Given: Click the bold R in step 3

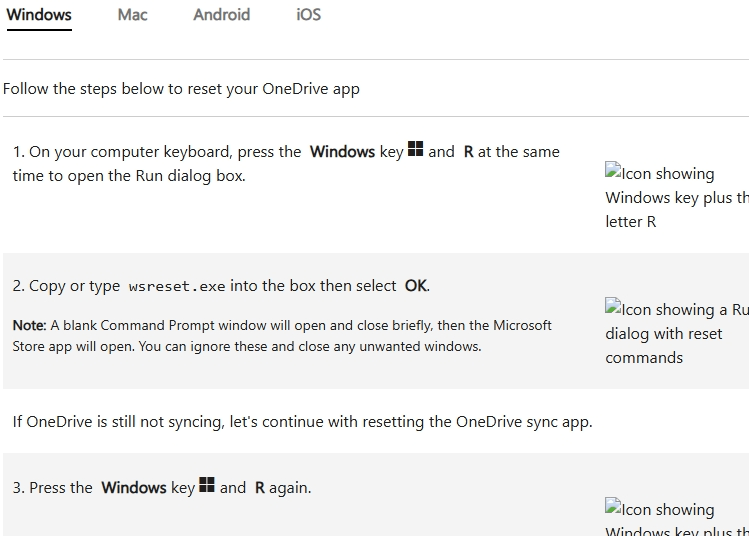Looking at the screenshot, I should (260, 488).
